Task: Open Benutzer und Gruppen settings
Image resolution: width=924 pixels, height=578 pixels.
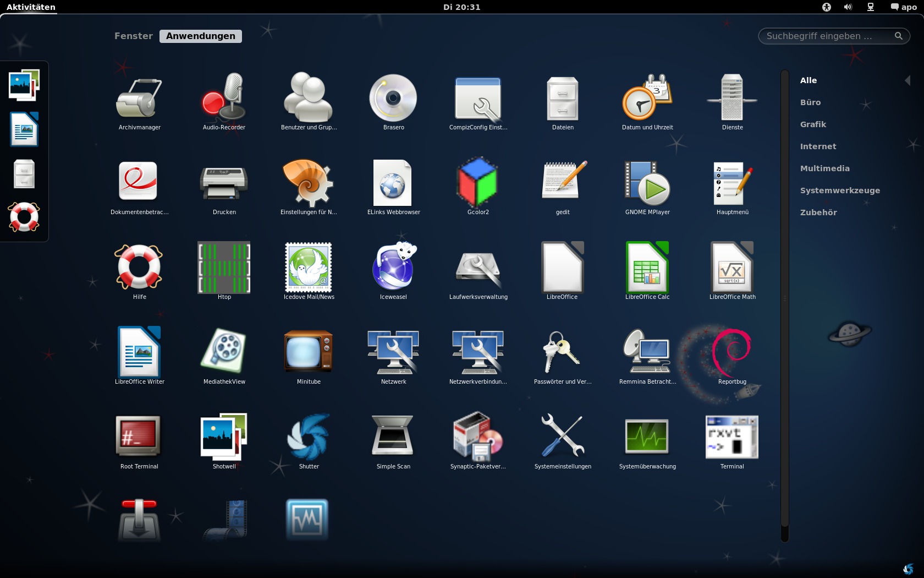Action: pyautogui.click(x=309, y=102)
